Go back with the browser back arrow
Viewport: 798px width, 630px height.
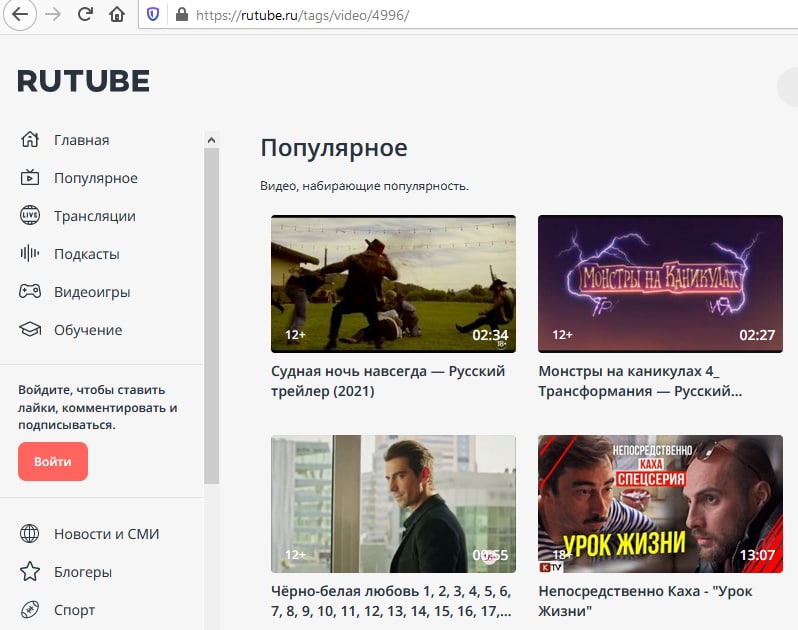(20, 14)
